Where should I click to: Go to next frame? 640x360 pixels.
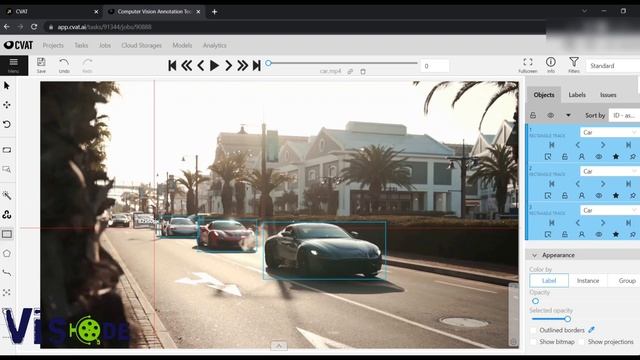(x=229, y=65)
